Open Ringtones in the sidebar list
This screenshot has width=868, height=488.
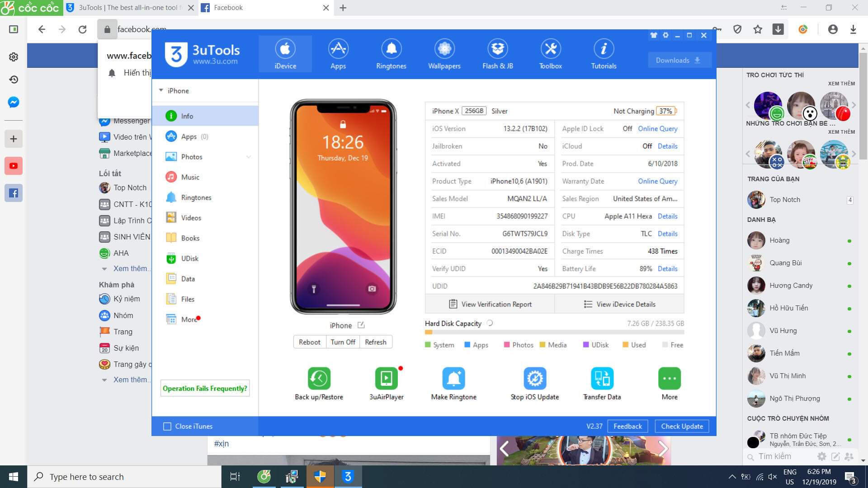coord(205,197)
